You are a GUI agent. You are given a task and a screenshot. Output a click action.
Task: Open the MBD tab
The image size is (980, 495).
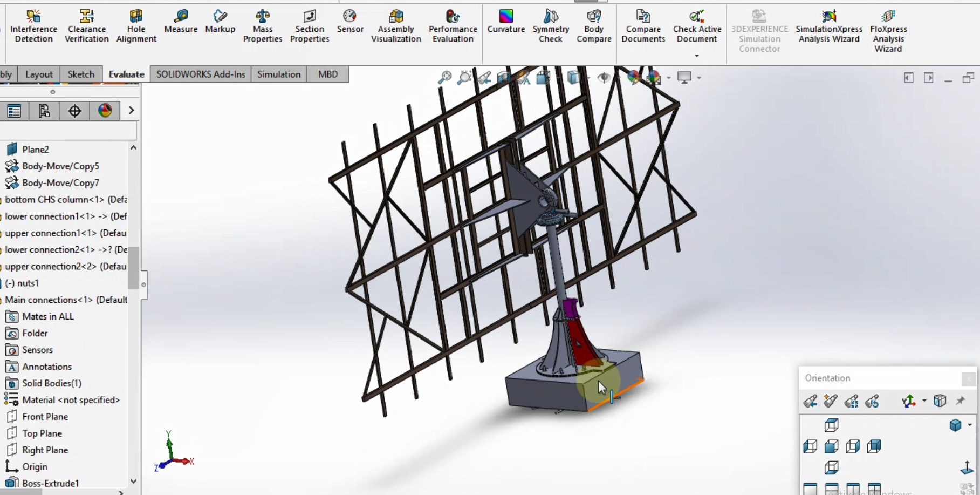(328, 74)
